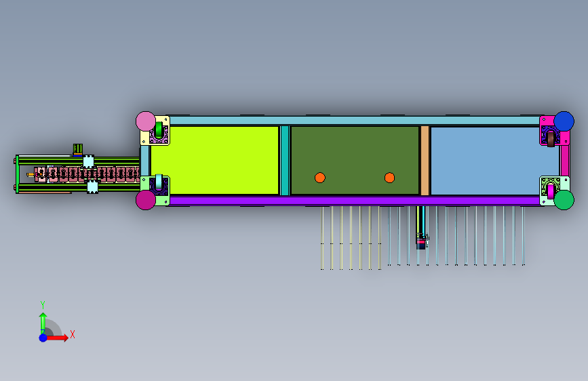Select the dark magenta round foot at bottom-left corner

[x=146, y=200]
